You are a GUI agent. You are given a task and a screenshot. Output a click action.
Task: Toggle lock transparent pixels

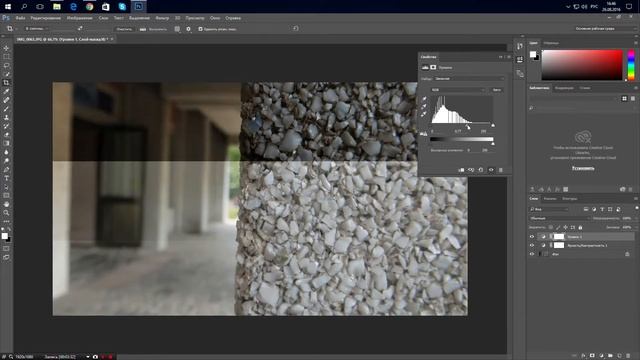click(551, 227)
